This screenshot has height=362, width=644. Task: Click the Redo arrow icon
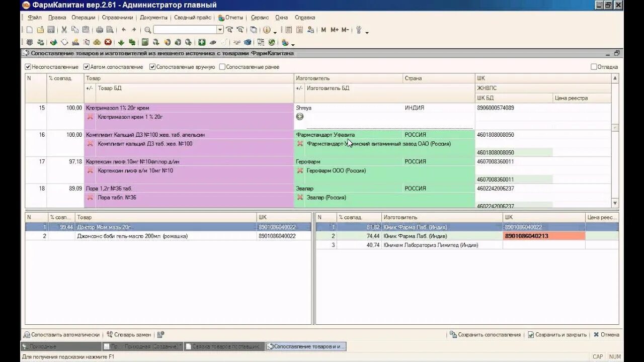pyautogui.click(x=134, y=30)
